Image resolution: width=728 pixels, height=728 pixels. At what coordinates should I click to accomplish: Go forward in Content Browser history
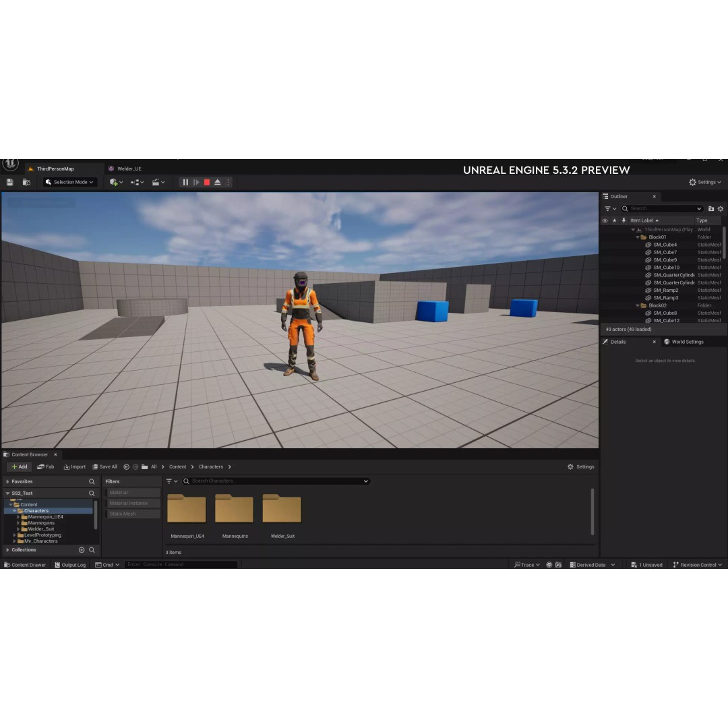coord(135,467)
